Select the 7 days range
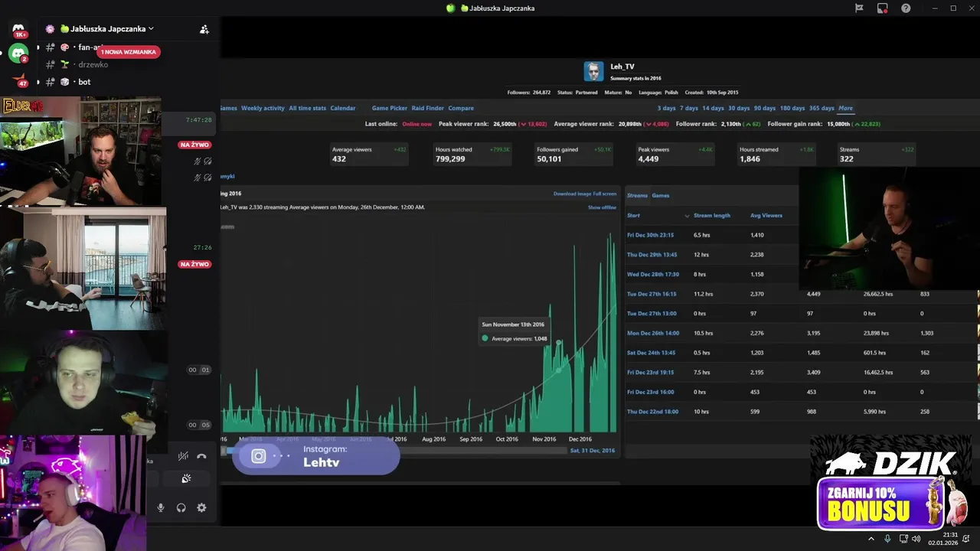The width and height of the screenshot is (980, 551). 689,108
